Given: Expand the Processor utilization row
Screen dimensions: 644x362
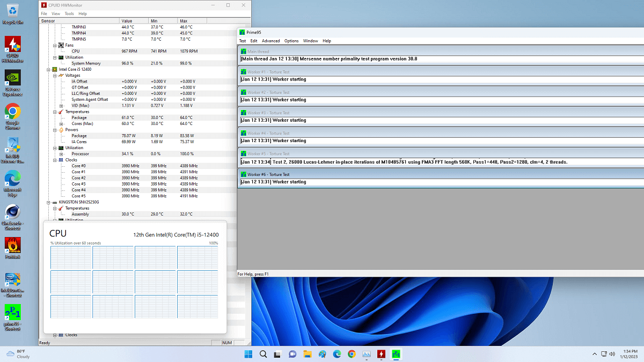Looking at the screenshot, I should 61,154.
